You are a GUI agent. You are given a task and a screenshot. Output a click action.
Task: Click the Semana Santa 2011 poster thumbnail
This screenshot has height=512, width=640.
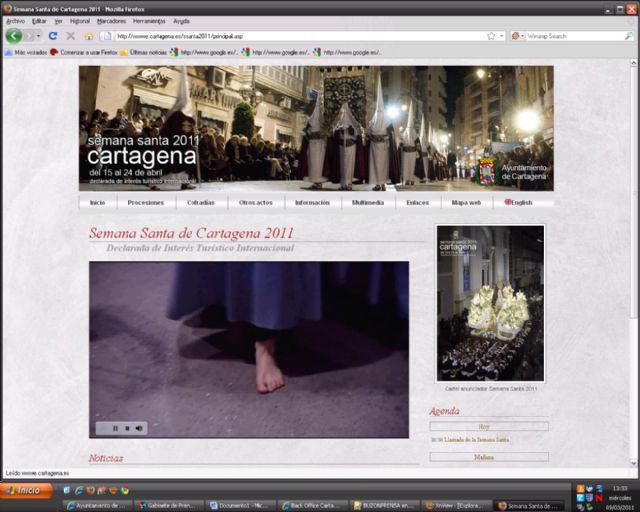tap(490, 303)
